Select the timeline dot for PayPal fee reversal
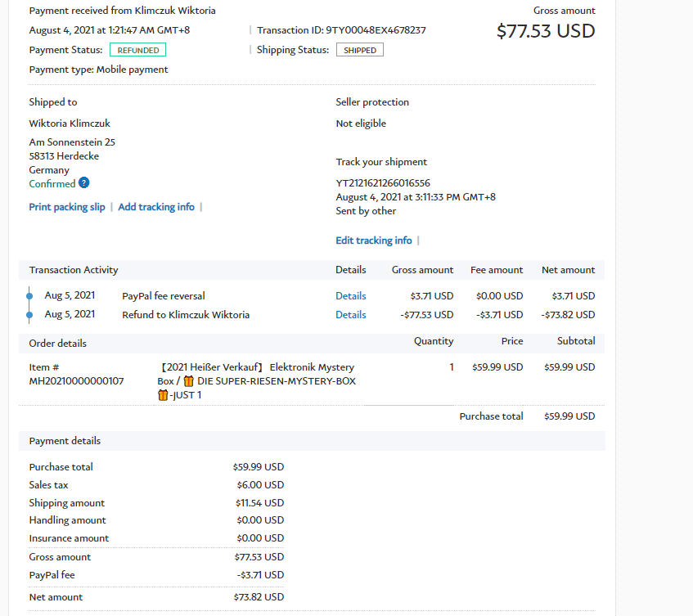The height and width of the screenshot is (616, 693). point(29,295)
